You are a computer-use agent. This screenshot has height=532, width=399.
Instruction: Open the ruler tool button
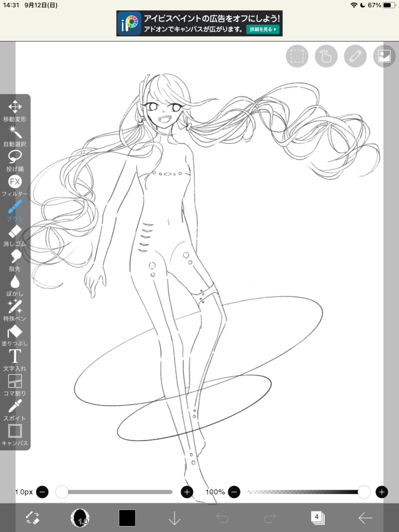(x=355, y=56)
